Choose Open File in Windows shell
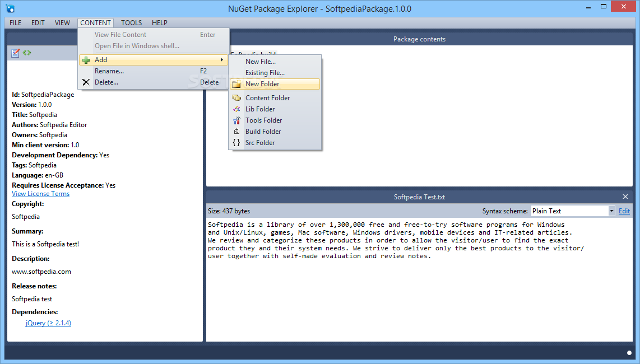Viewport: 640px width, 364px height. [x=154, y=46]
